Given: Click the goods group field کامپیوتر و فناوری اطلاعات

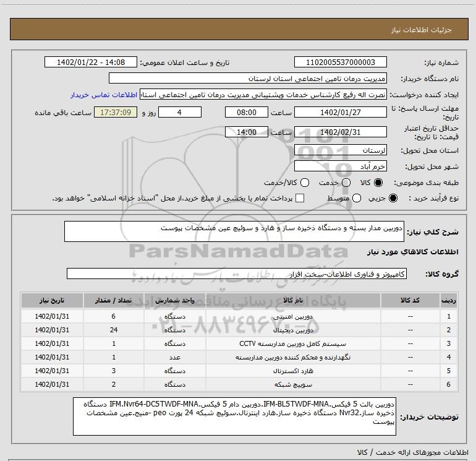Looking at the screenshot, I should point(237,274).
